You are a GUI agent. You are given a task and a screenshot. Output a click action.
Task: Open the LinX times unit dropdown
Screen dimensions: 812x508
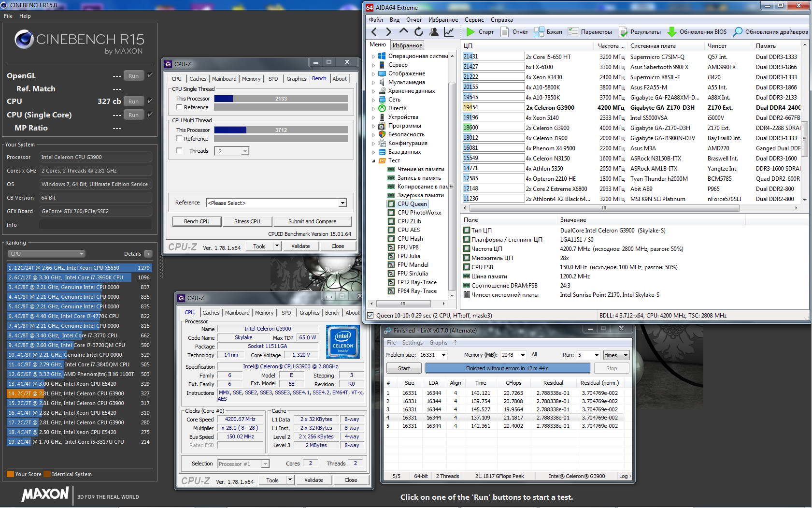616,355
